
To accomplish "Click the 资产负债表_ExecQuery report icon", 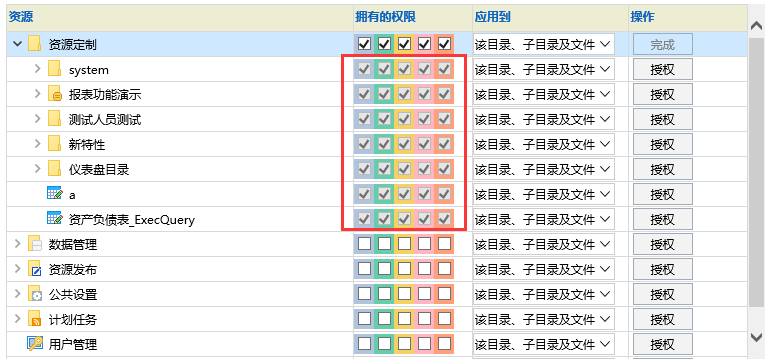I will point(54,219).
